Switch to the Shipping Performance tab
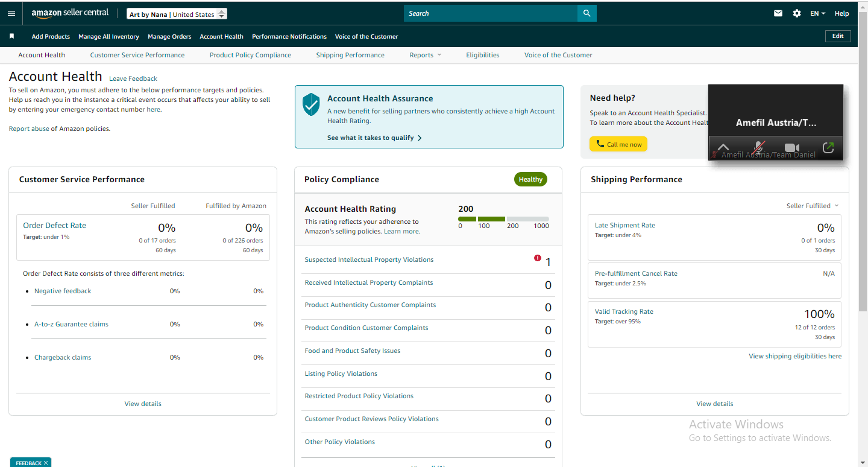The width and height of the screenshot is (868, 467). 350,55
